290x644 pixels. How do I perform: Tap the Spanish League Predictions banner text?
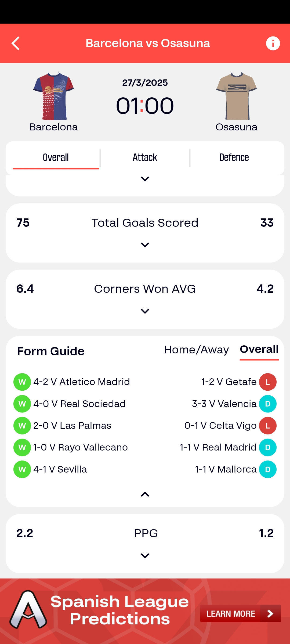click(x=120, y=610)
